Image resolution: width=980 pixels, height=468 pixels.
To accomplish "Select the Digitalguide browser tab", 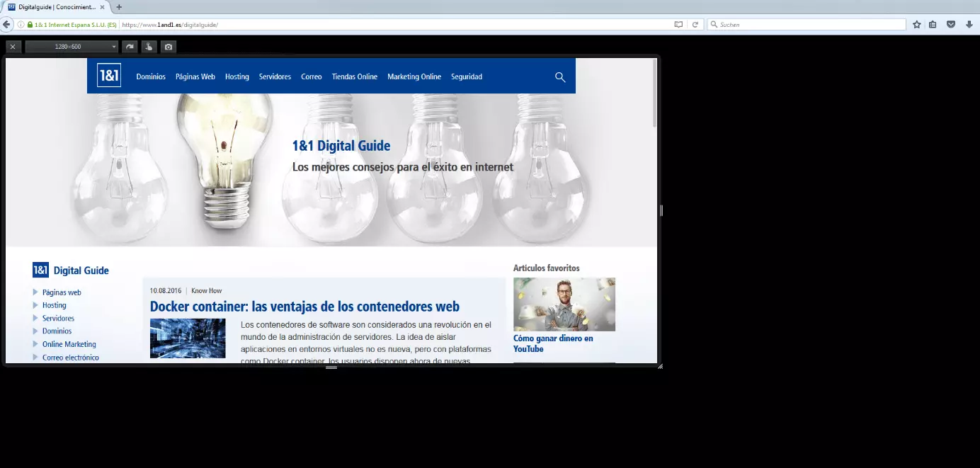I will pos(55,7).
